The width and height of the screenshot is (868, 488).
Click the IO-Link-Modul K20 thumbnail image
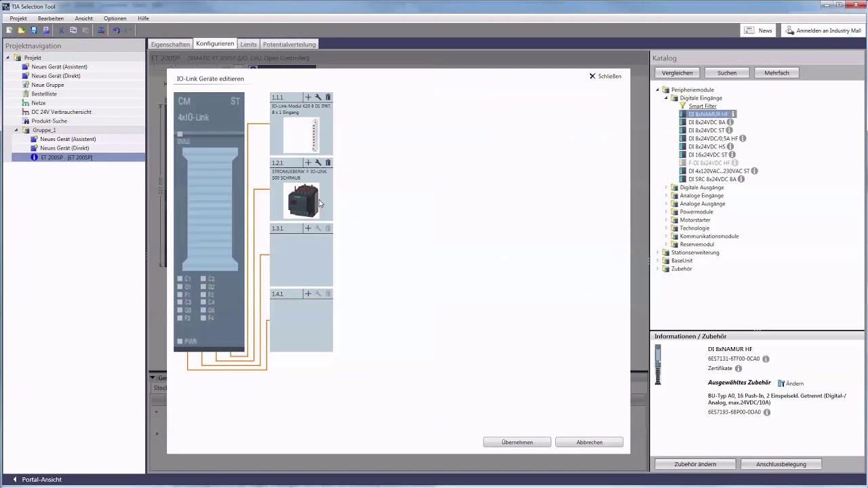point(301,135)
